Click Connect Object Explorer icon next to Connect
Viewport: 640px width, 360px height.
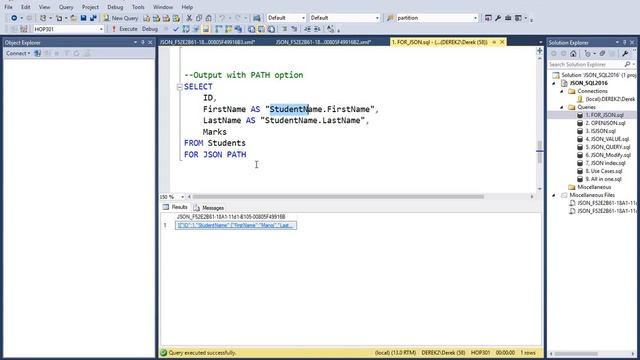point(37,53)
